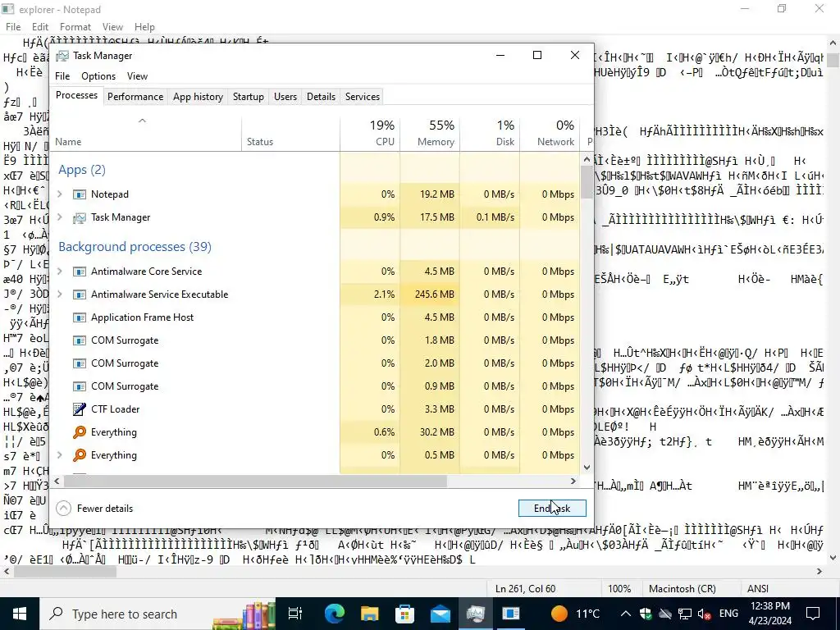Expand Antimalware Core Service group
The width and height of the screenshot is (840, 630).
click(x=60, y=272)
